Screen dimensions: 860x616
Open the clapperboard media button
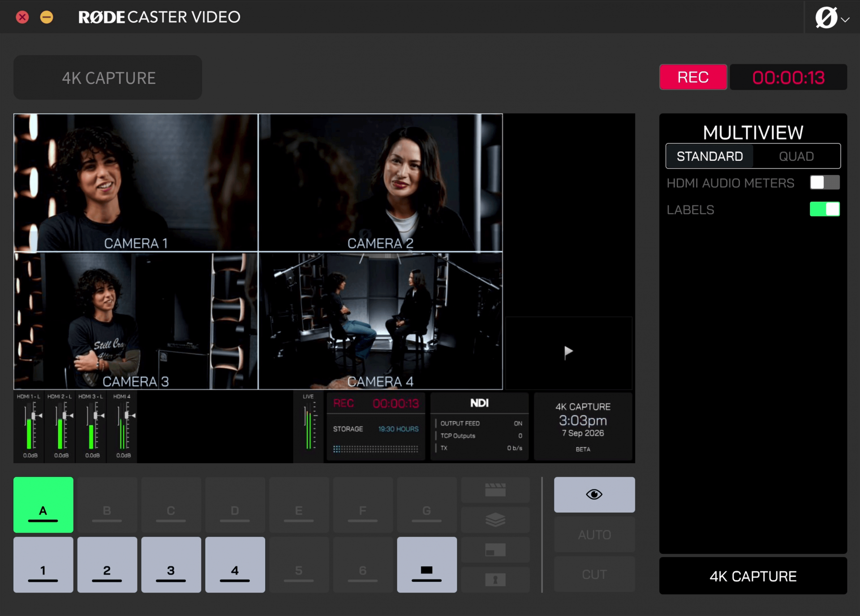[x=495, y=490]
